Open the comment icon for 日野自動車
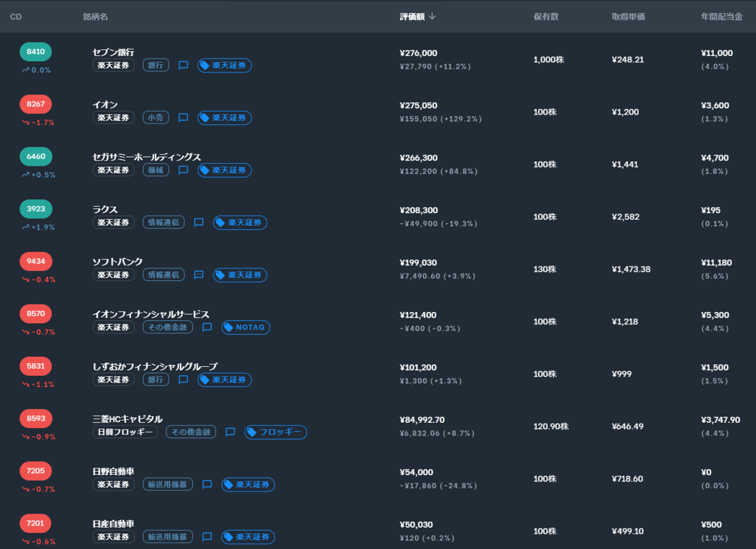Viewport: 756px width, 549px height. 207,484
